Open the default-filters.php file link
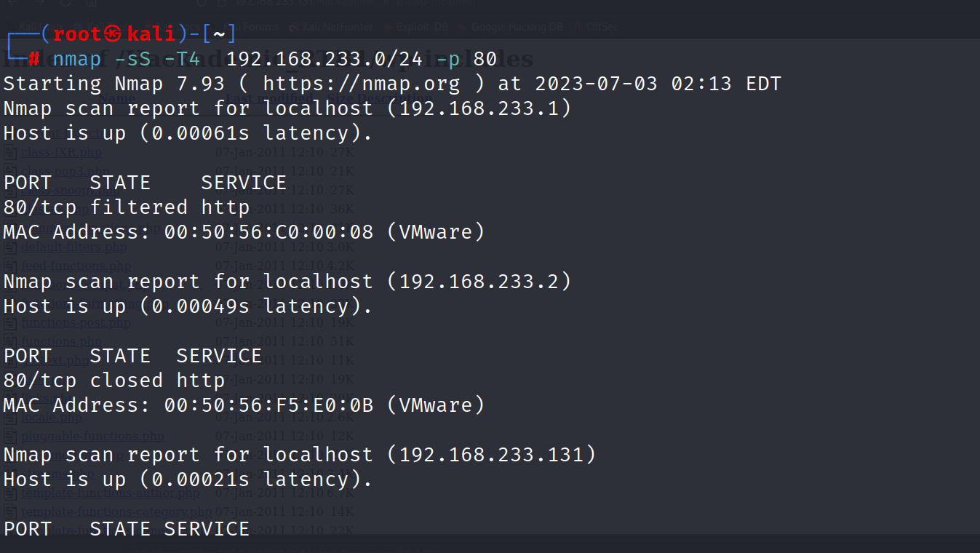980x553 pixels. tap(73, 247)
